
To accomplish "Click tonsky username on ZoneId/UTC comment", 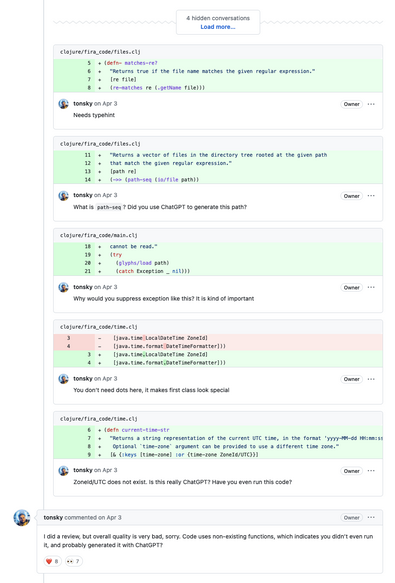I will click(x=83, y=470).
